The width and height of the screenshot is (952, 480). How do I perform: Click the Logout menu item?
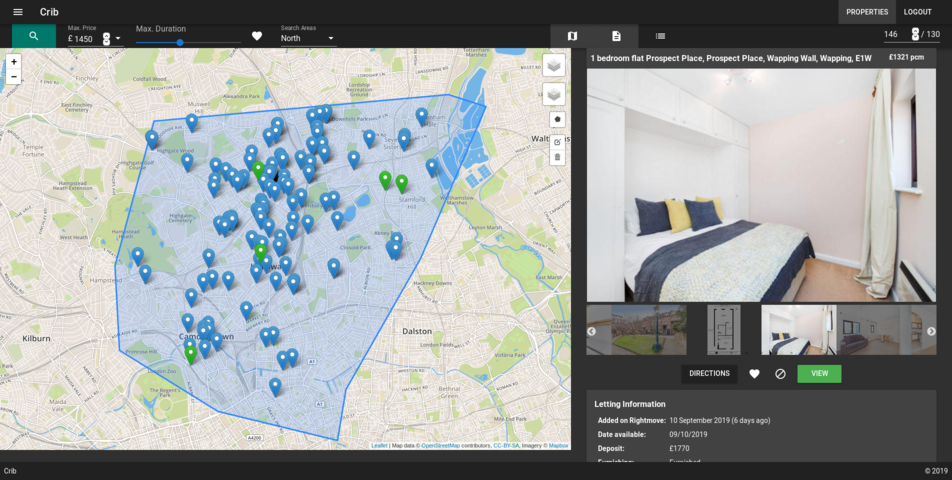917,12
